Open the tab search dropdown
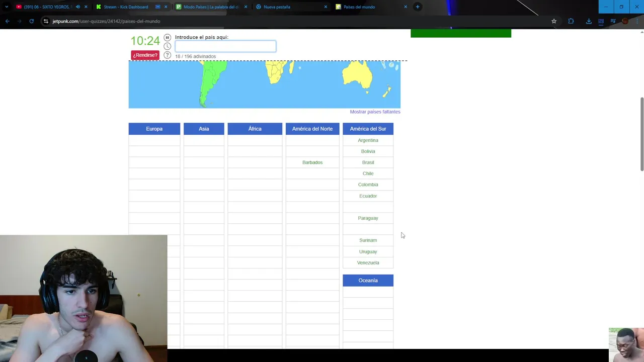Screen dimensions: 644x362 pyautogui.click(x=6, y=7)
